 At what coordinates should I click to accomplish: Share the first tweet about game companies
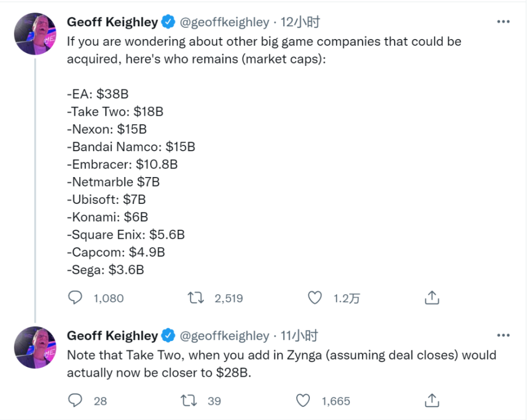pos(432,298)
